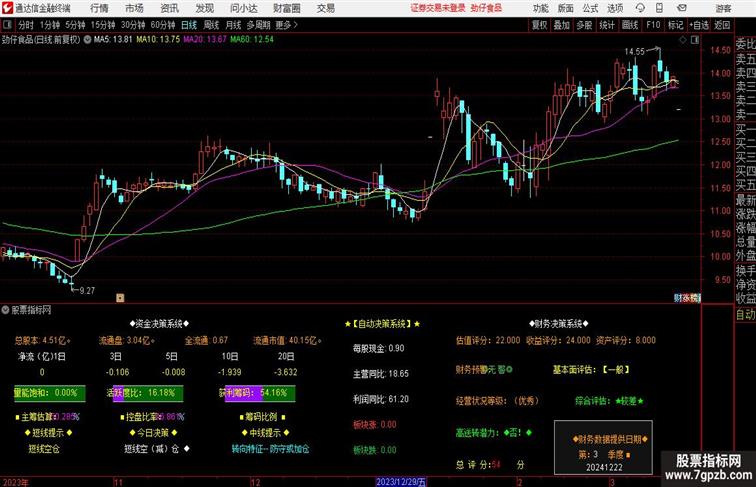Switch to the 15分钟 period tab
Image resolution: width=756 pixels, height=487 pixels.
click(x=103, y=25)
